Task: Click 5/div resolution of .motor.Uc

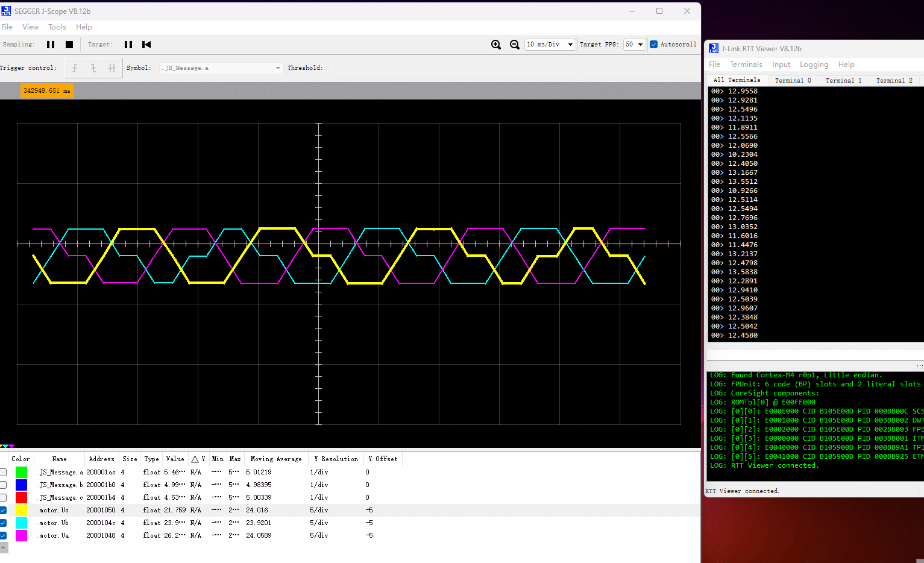Action: 319,510
